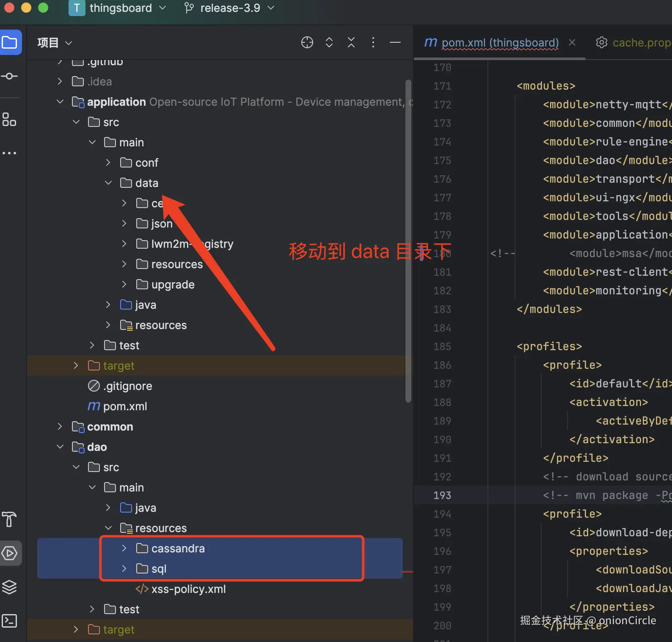Click line number 185 in the gutter
Screen dimensions: 672x642
(x=442, y=346)
